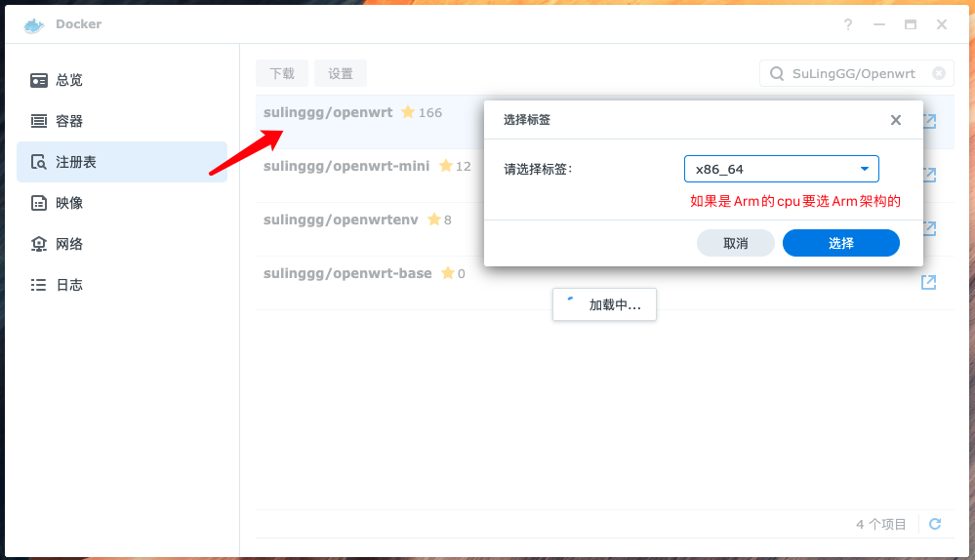This screenshot has height=560, width=975.
Task: Click the star icon beside 166
Action: click(x=408, y=112)
